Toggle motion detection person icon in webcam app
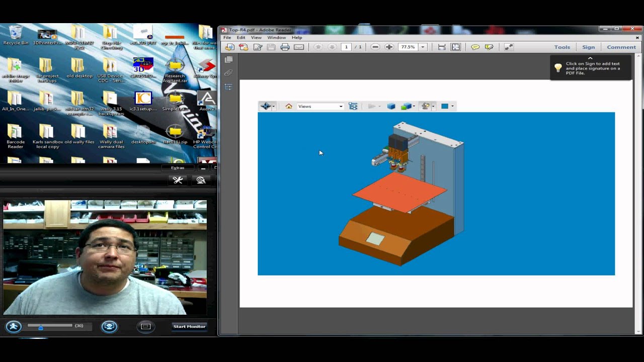Image resolution: width=644 pixels, height=362 pixels. [14, 326]
